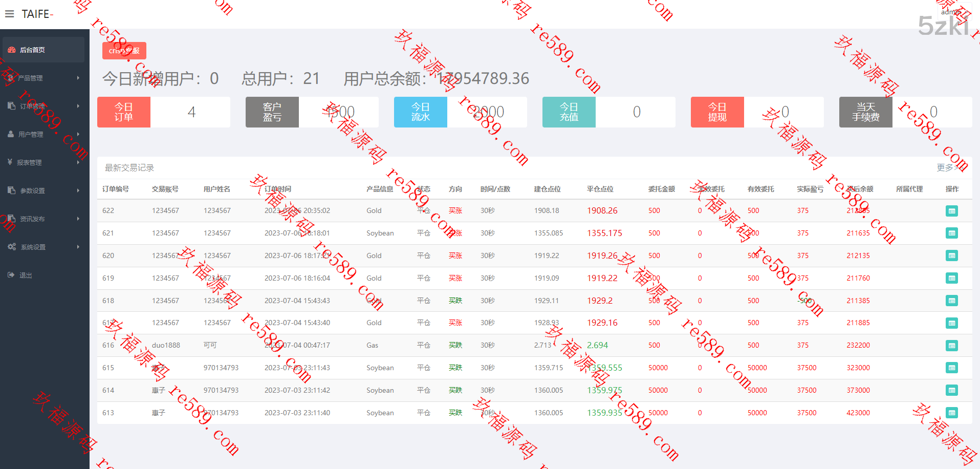Click the red 今日订单 stat tile
This screenshot has width=980, height=469.
pos(124,112)
